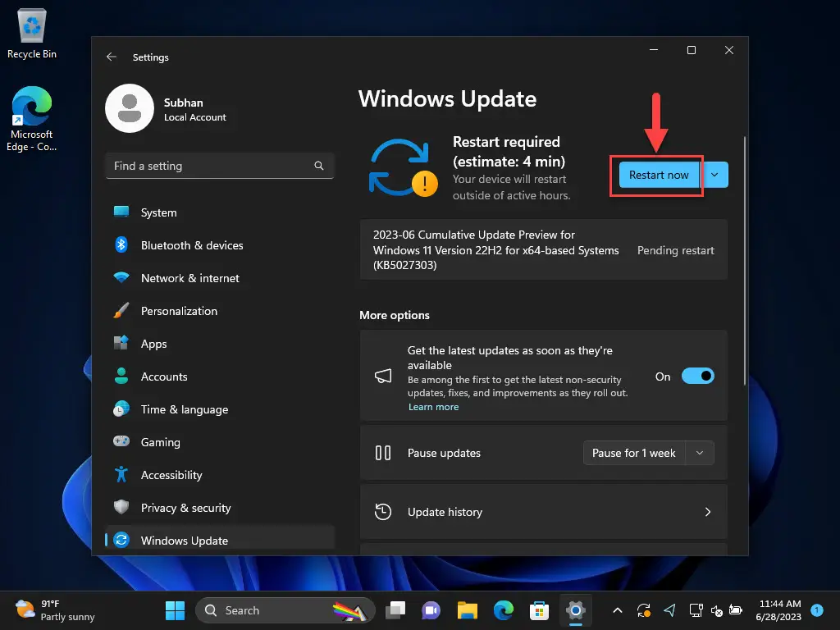Click the Windows Update sidebar sync icon
The width and height of the screenshot is (840, 630).
point(121,540)
